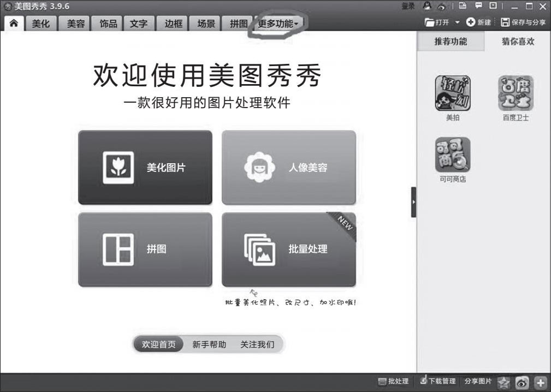Open the 拼图 tab in top bar

coord(238,23)
